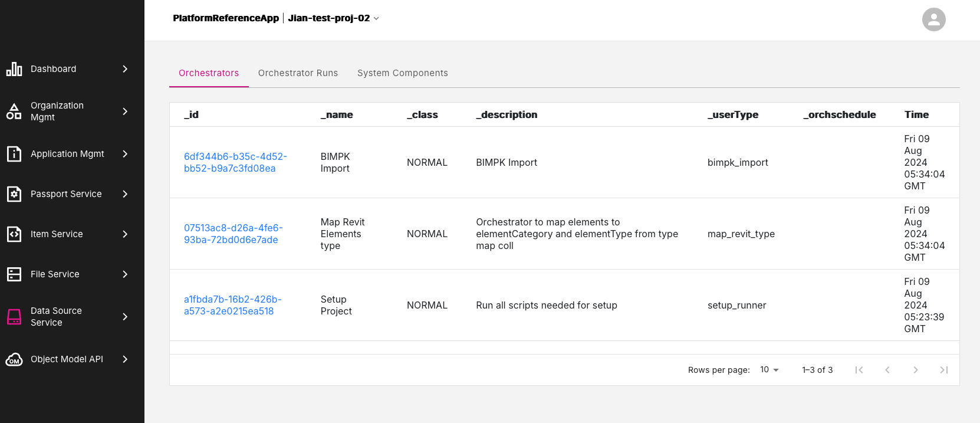
Task: Expand the File Service submenu arrow
Action: click(125, 274)
